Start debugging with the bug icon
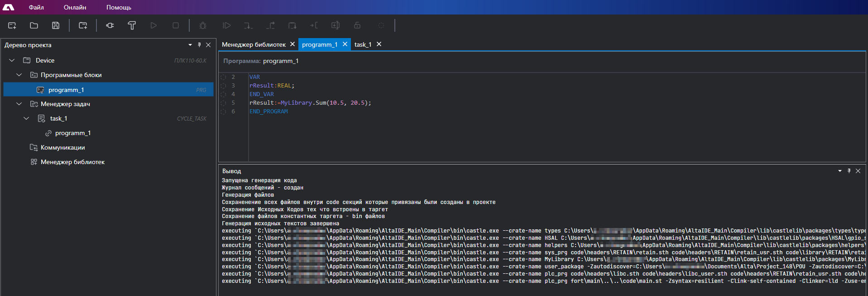868x296 pixels. coord(203,25)
